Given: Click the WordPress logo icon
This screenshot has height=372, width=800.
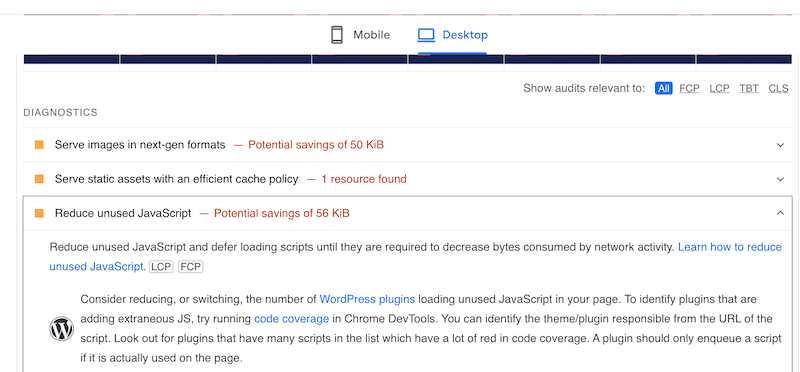Looking at the screenshot, I should [x=62, y=329].
